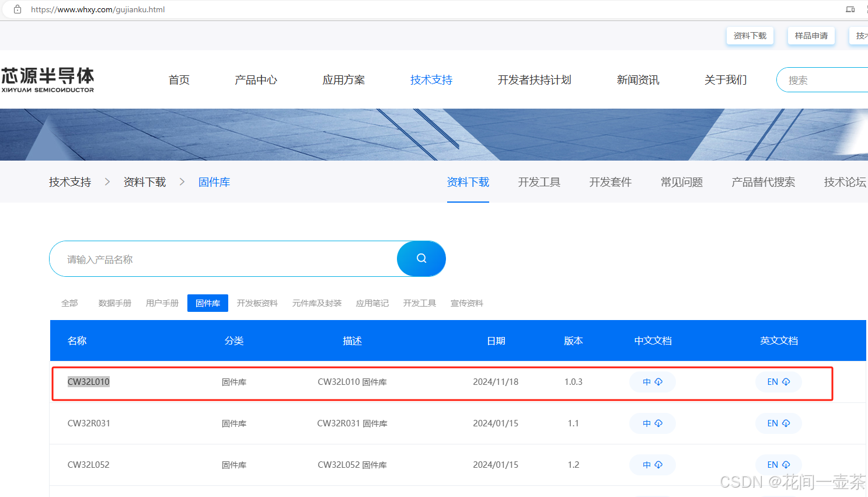Click the CW32L052 name cell
The image size is (868, 497).
[x=89, y=465]
